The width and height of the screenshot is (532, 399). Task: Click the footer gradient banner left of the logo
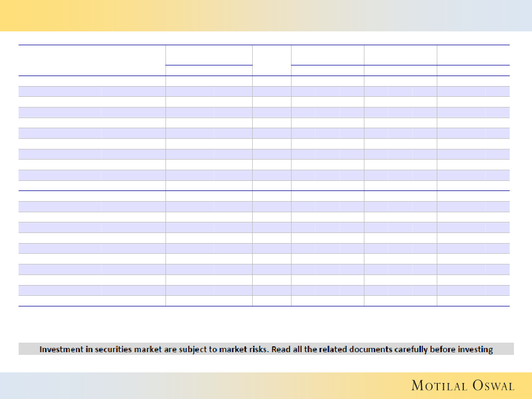186,385
